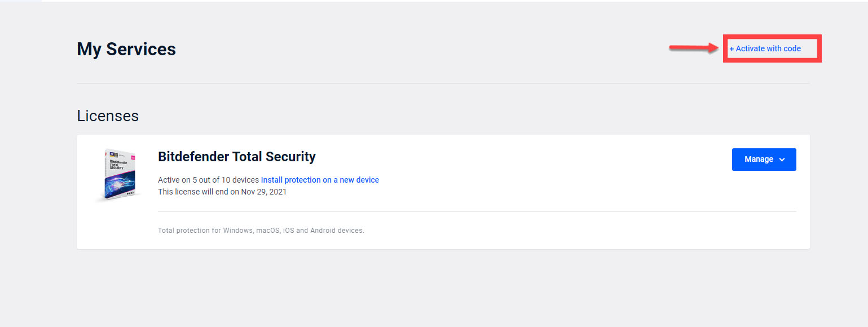Open the blue Manage button

(x=764, y=160)
